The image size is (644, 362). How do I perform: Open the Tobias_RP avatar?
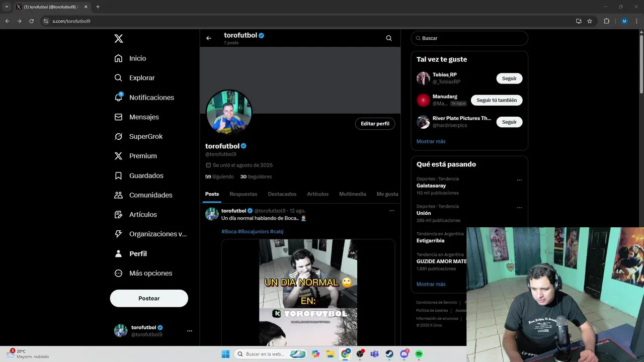pos(423,78)
